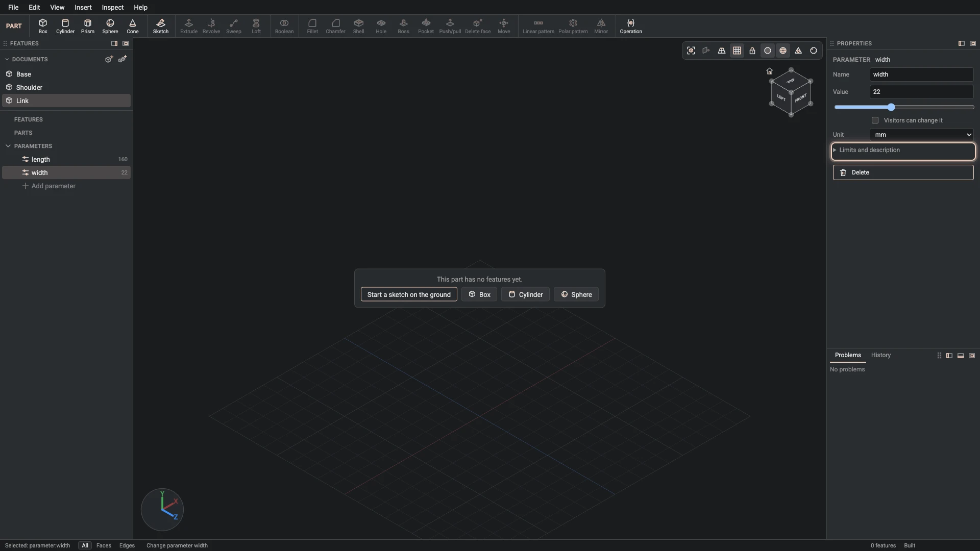
Task: Collapse the PARAMETERS section
Action: pos(8,146)
